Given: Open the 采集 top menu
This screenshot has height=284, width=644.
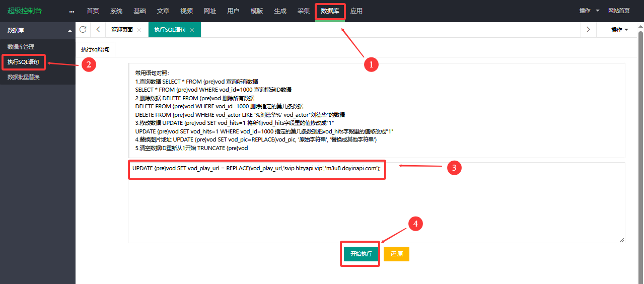Looking at the screenshot, I should (x=304, y=11).
